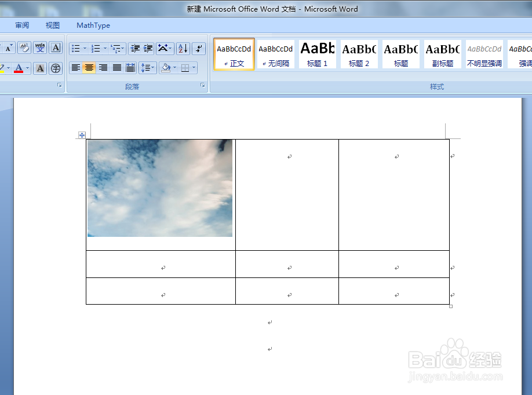Click the table move handle

pyautogui.click(x=82, y=136)
